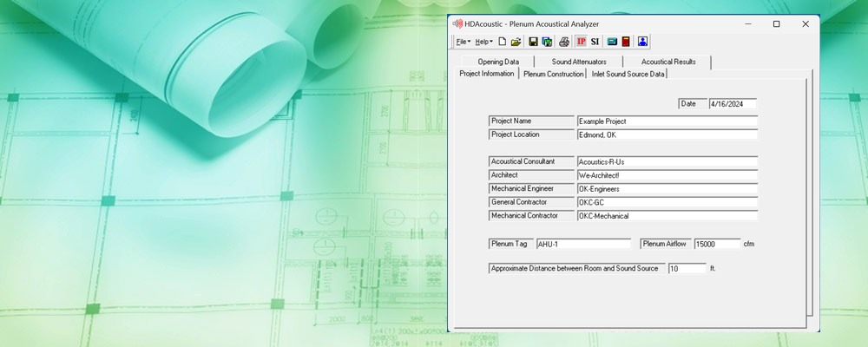This screenshot has height=347, width=868.
Task: Click the Mechanical Engineer input field
Action: coord(667,189)
